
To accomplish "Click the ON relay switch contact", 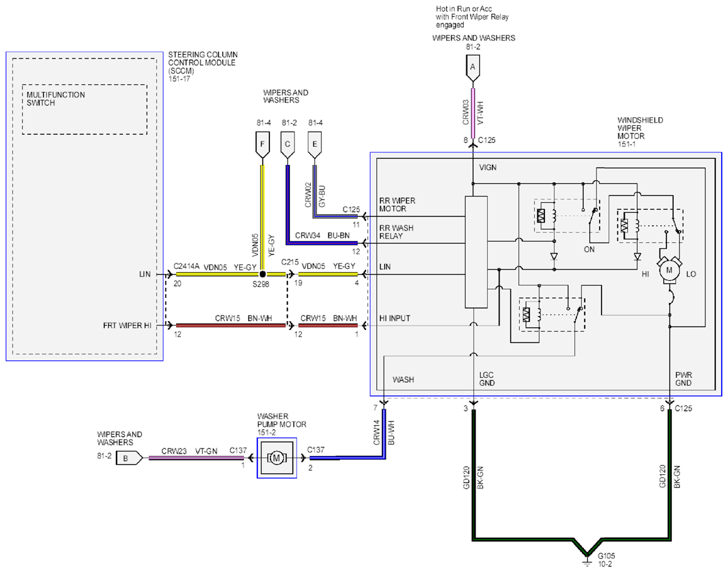I will click(593, 217).
